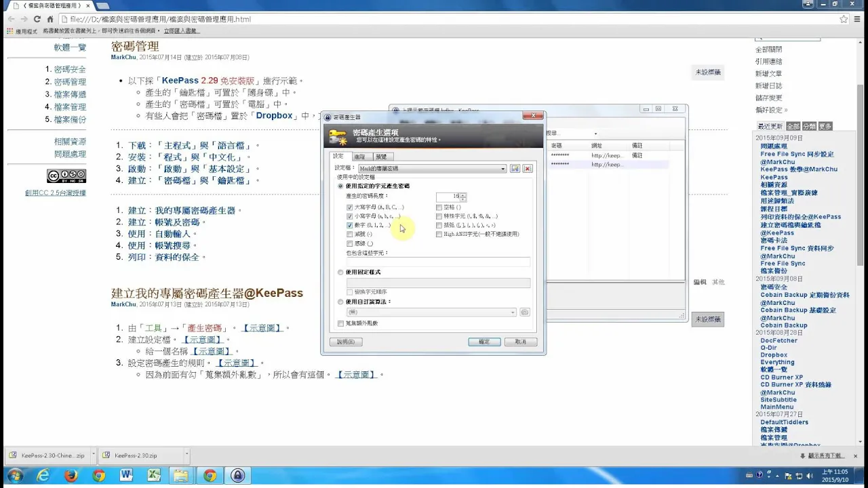Select the 全部 sidebar tab
Image resolution: width=868 pixels, height=488 pixels.
pyautogui.click(x=793, y=126)
